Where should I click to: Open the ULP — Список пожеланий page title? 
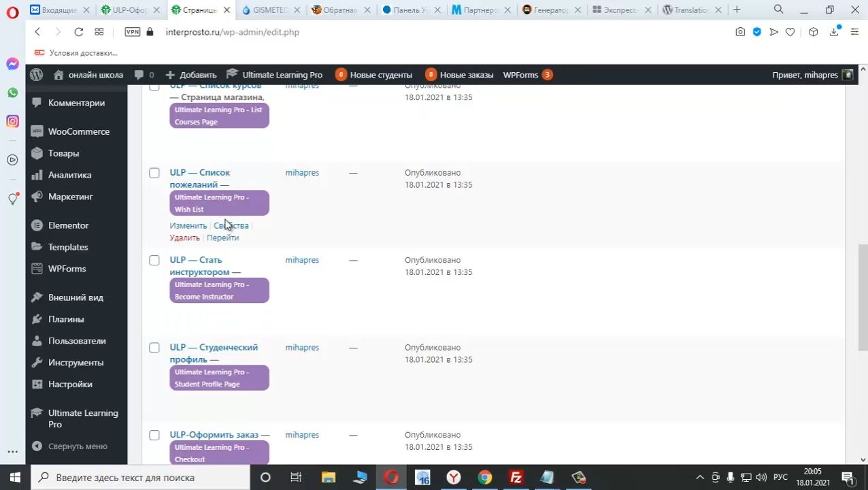[x=199, y=178]
